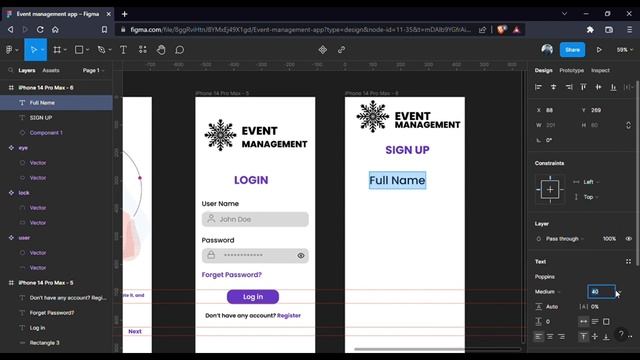Open a new browser tab
Screen dimensions: 640x360
[x=124, y=14]
